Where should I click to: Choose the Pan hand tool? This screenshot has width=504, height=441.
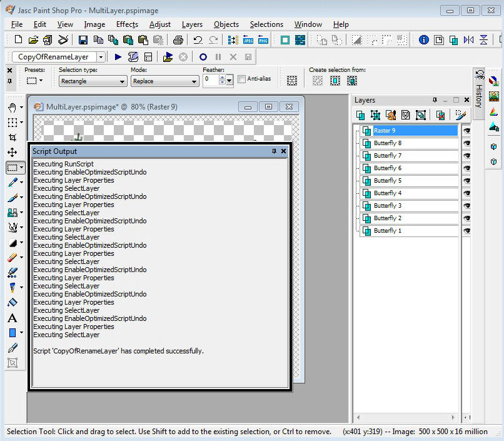(12, 108)
